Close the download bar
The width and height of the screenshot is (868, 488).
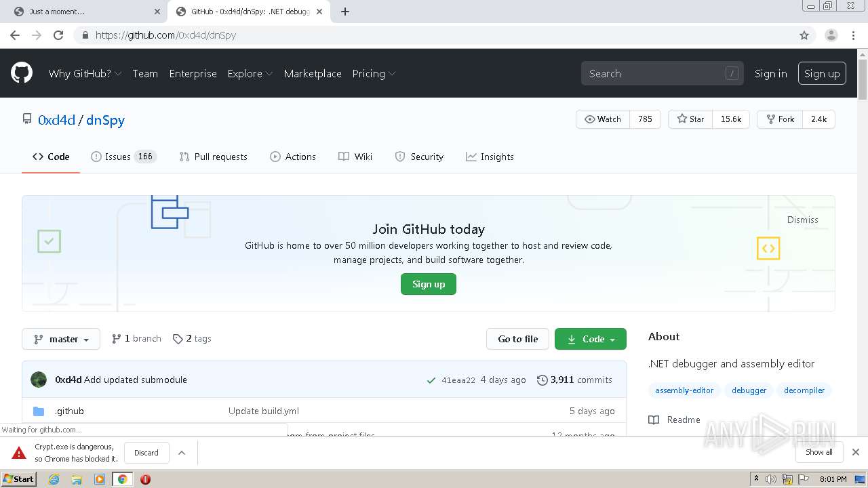pyautogui.click(x=856, y=452)
